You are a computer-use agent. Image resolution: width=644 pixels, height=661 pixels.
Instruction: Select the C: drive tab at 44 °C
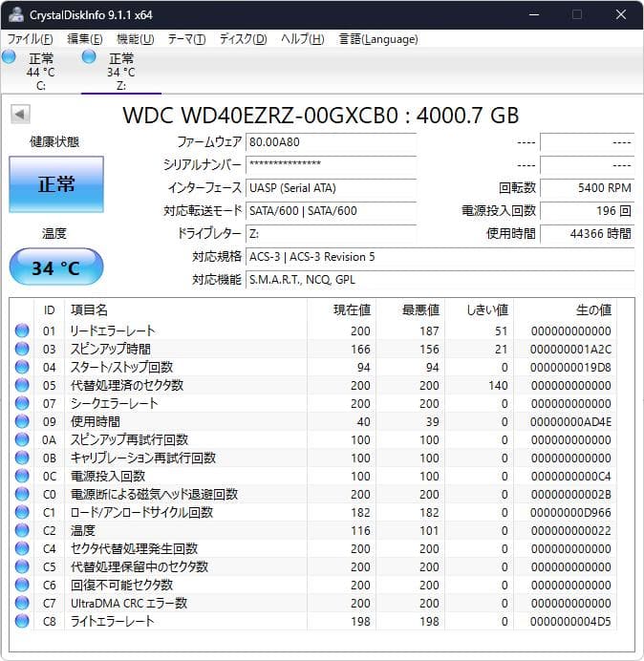(40, 71)
